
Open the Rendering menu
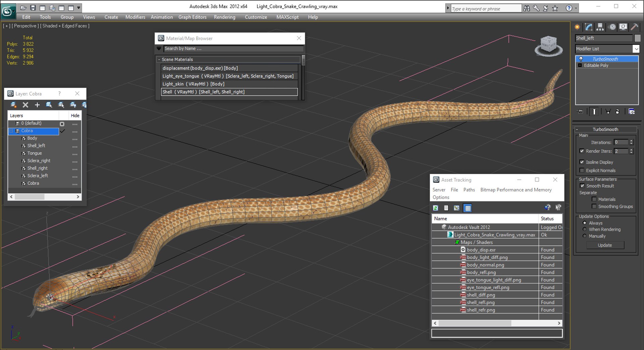point(224,17)
